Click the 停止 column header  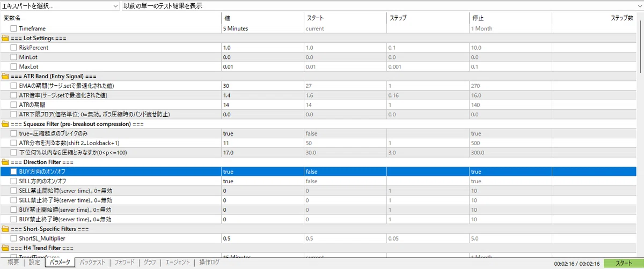(510, 18)
